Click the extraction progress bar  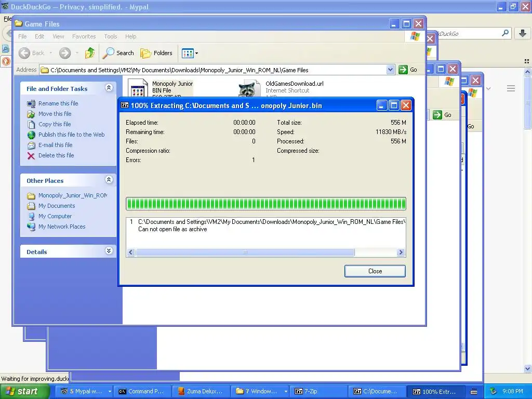(x=265, y=204)
